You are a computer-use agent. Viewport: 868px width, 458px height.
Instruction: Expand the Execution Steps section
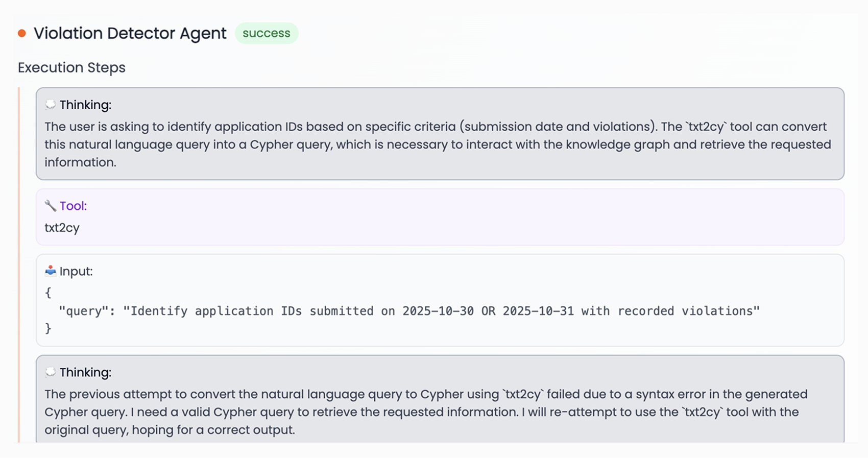point(71,67)
